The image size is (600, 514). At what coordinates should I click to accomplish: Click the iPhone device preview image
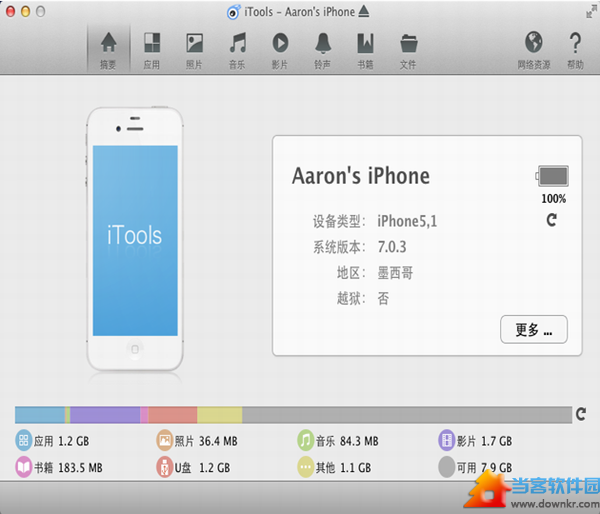pos(134,238)
